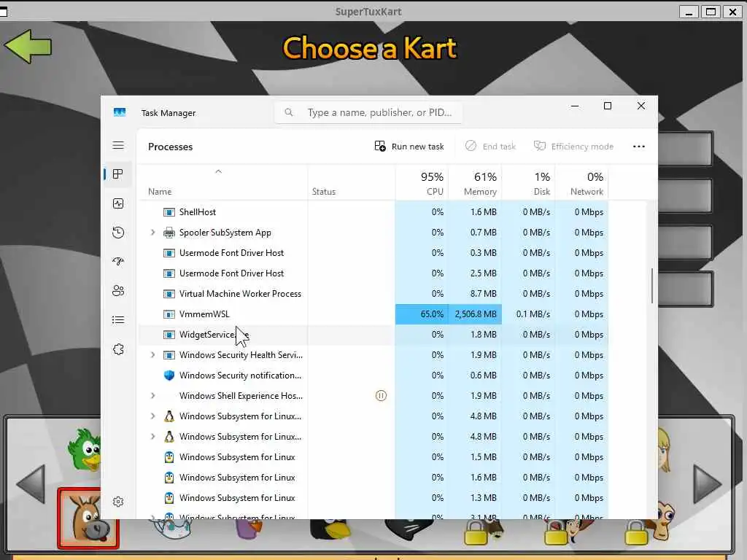Expand the Spooler SubSystem App row
Screen dimensions: 747x560
(x=152, y=233)
